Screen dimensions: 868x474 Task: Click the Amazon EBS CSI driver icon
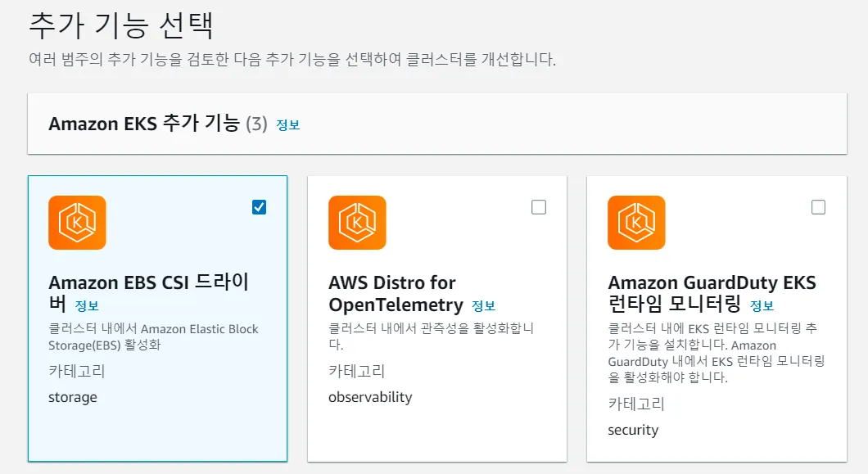(77, 223)
